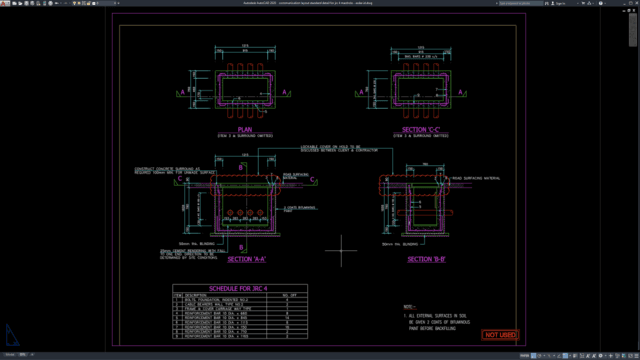This screenshot has height=360, width=640.
Task: Select the red 'NOT USED' stamp
Action: tap(500, 335)
